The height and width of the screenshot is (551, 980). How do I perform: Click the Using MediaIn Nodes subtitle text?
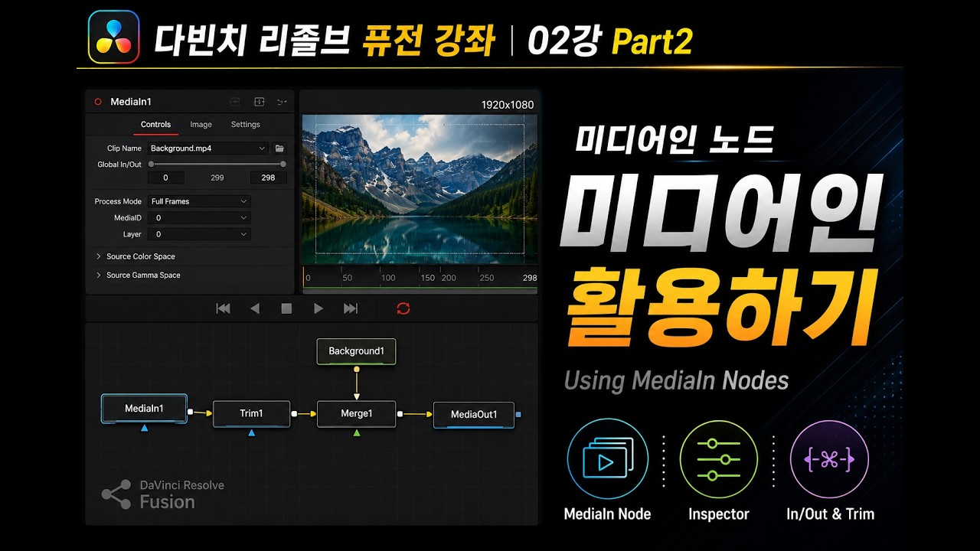point(676,380)
